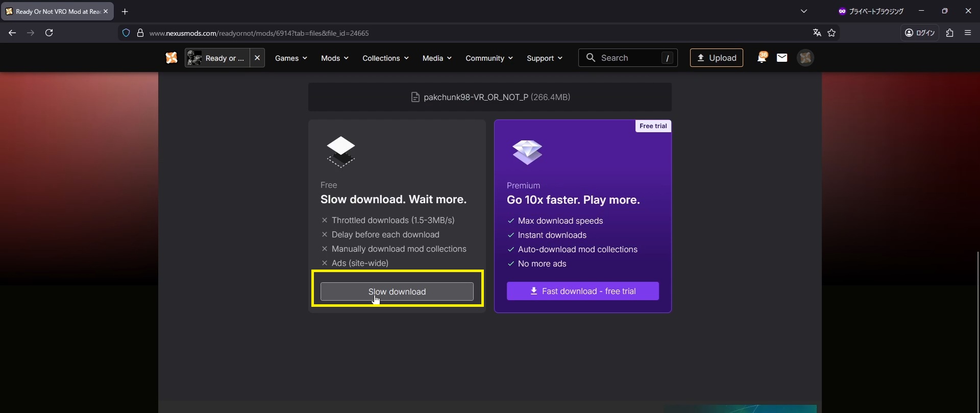The height and width of the screenshot is (413, 980).
Task: Open the browser extensions icon
Action: pos(949,33)
